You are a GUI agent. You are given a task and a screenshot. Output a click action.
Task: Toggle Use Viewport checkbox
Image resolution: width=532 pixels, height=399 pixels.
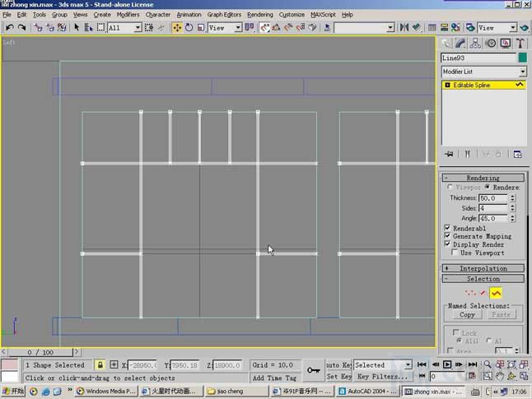point(455,253)
